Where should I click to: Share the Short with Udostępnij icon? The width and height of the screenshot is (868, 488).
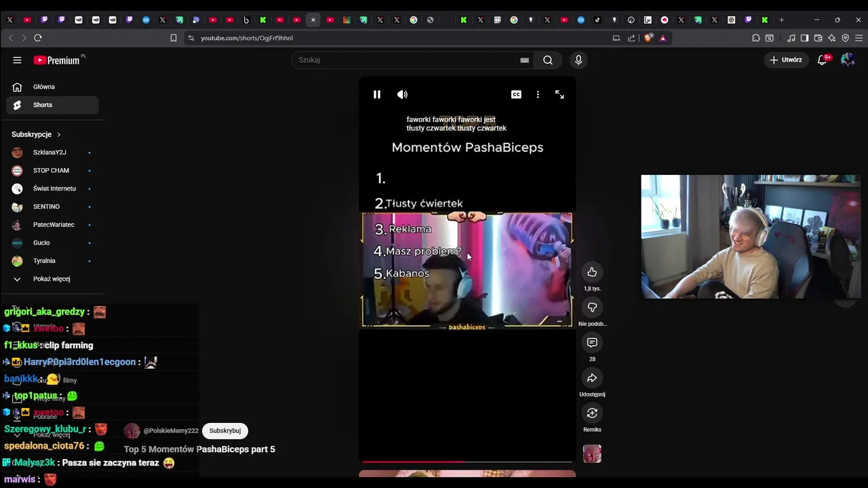pyautogui.click(x=592, y=378)
